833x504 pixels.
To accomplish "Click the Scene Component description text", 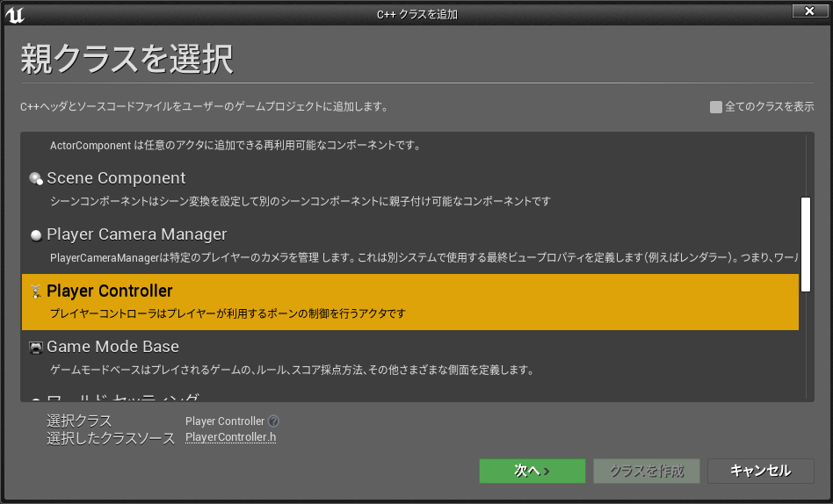I will pyautogui.click(x=301, y=201).
